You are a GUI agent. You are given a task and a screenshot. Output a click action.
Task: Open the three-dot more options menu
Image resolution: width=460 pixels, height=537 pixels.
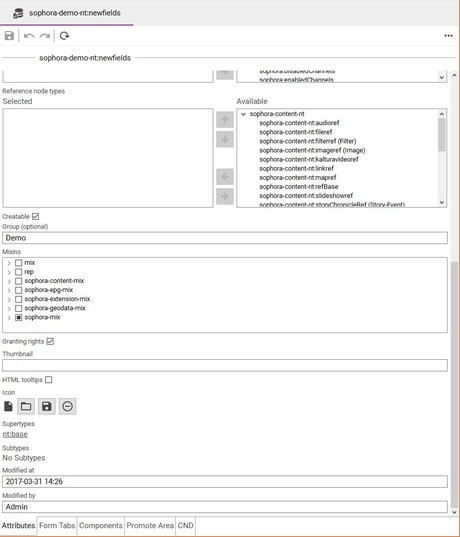[x=448, y=36]
